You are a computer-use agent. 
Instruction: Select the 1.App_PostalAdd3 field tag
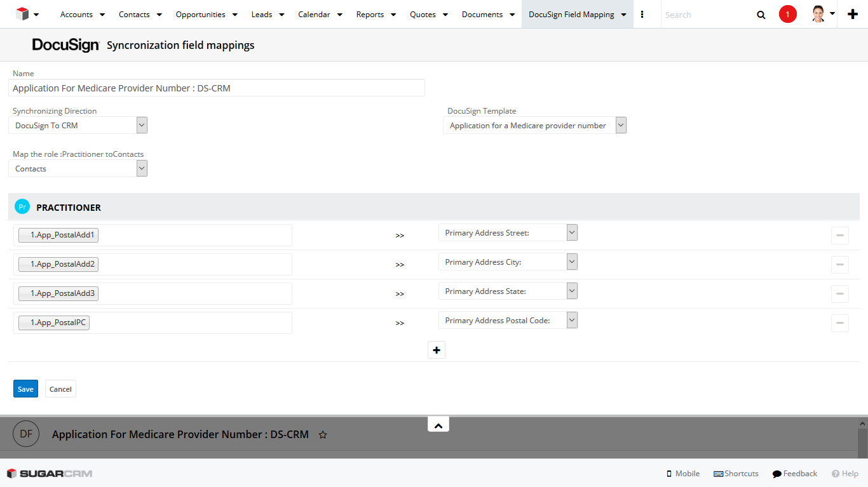[x=58, y=293]
